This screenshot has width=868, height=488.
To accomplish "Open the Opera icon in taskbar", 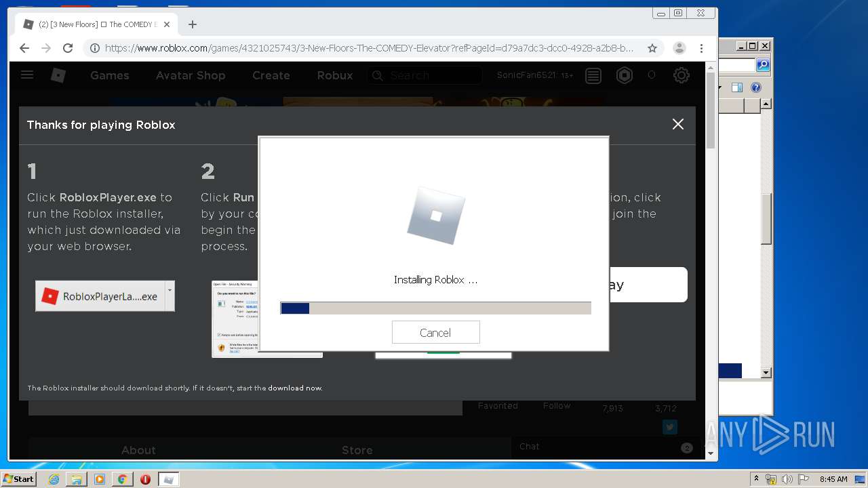I will coord(145,479).
